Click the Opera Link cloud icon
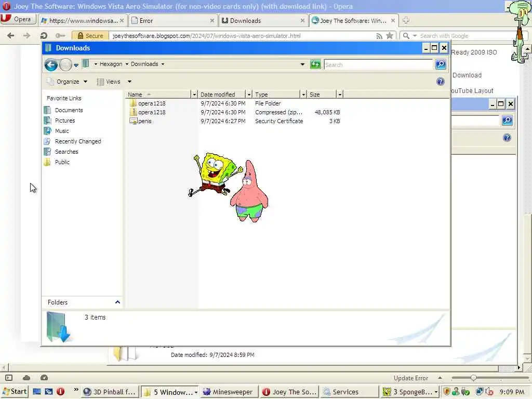 [x=26, y=378]
